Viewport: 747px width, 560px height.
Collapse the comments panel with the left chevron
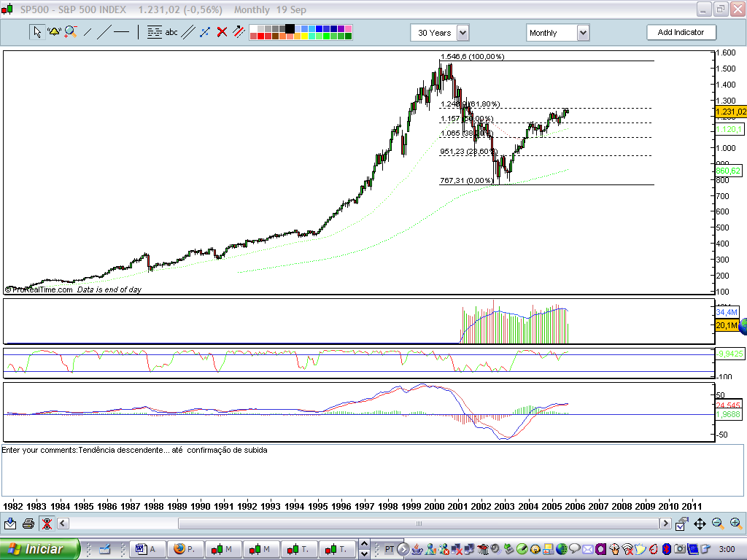63,523
